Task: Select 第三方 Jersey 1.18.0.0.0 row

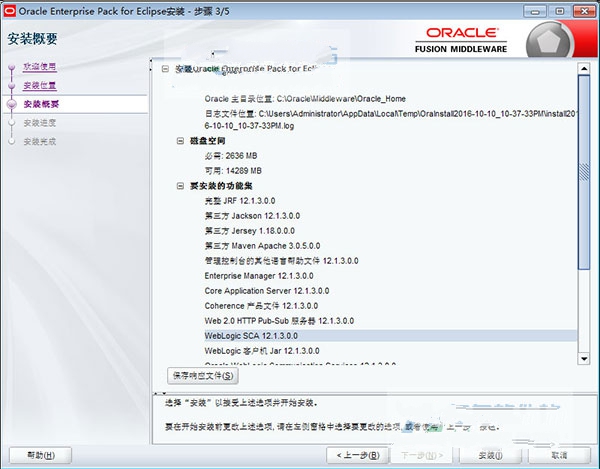Action: 249,231
